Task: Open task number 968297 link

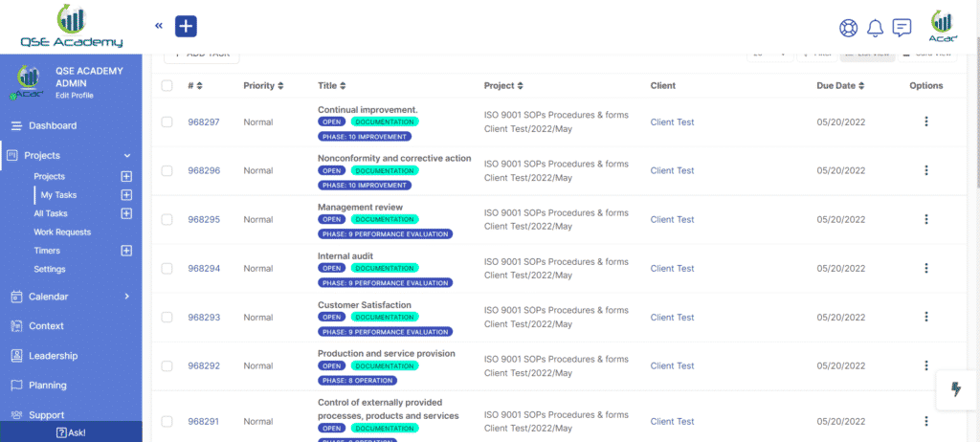Action: tap(204, 122)
